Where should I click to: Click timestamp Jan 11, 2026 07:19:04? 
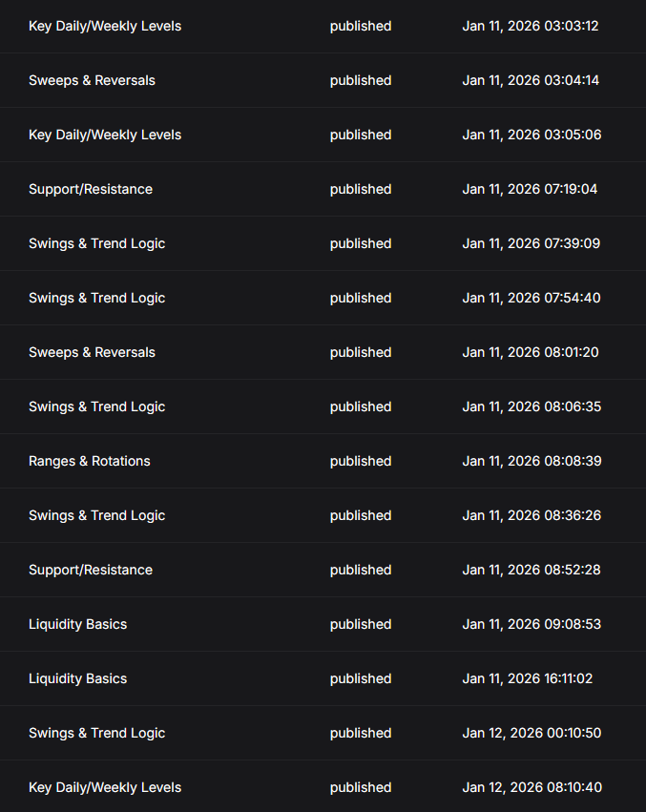pyautogui.click(x=530, y=189)
